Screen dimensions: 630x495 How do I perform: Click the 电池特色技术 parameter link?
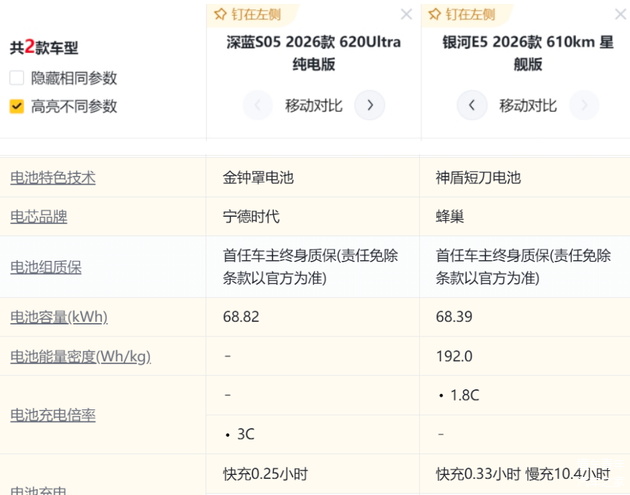click(53, 178)
